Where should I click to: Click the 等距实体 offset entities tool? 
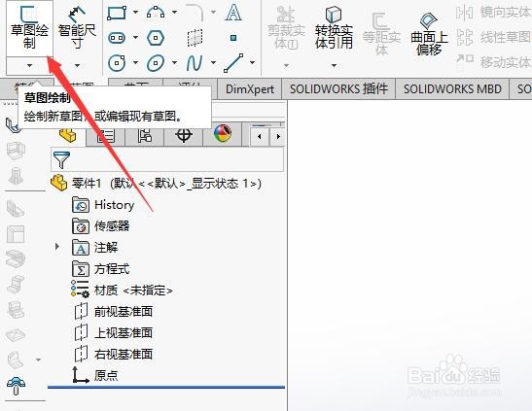click(x=381, y=33)
